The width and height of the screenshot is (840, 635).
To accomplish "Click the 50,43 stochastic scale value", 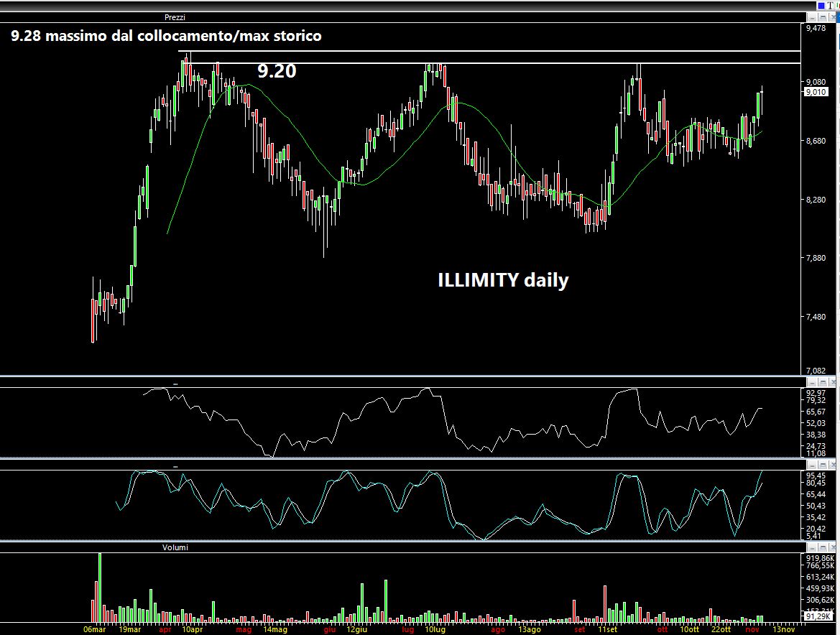I will [x=816, y=506].
